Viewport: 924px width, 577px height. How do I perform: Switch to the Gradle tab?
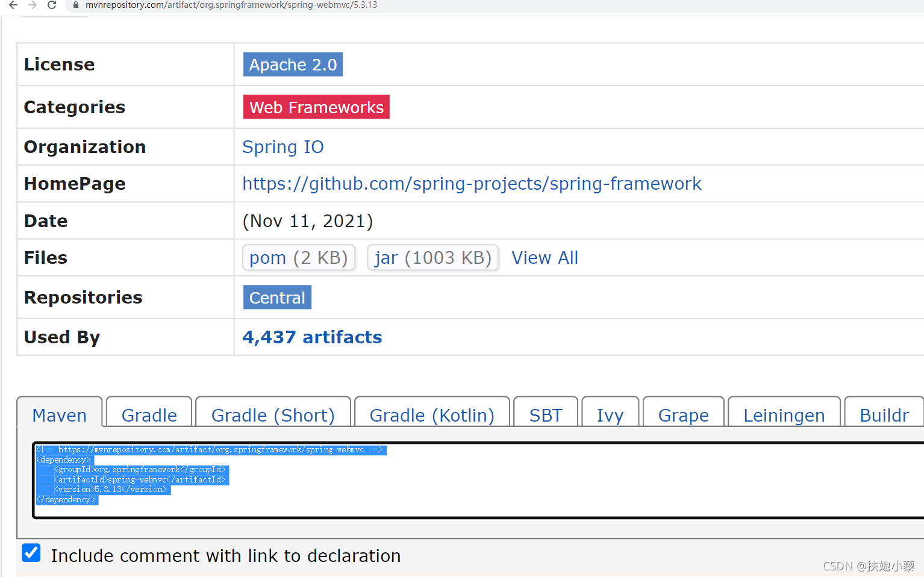149,412
